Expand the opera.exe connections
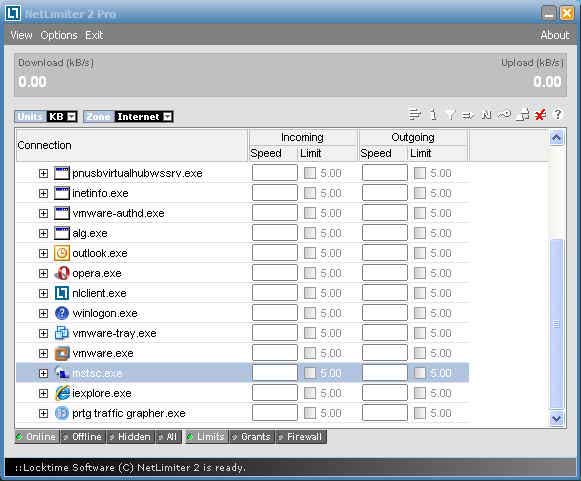 43,273
